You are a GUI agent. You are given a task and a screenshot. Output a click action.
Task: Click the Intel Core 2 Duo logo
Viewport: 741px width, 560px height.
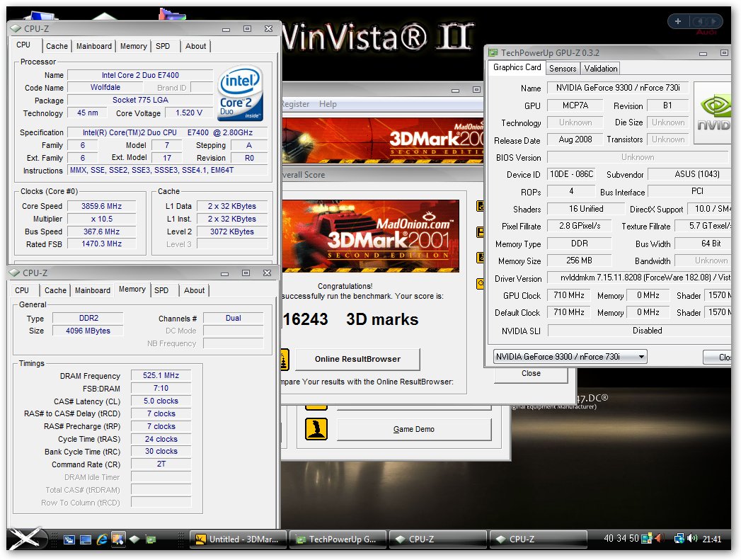click(x=240, y=93)
